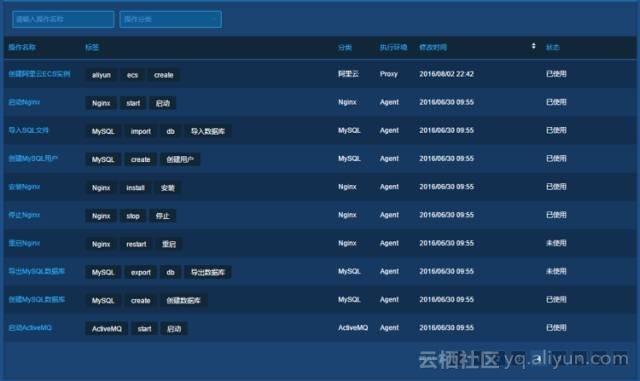Open the 导入SQL文件 operation link
Screen dimensions: 640x381
coord(28,130)
